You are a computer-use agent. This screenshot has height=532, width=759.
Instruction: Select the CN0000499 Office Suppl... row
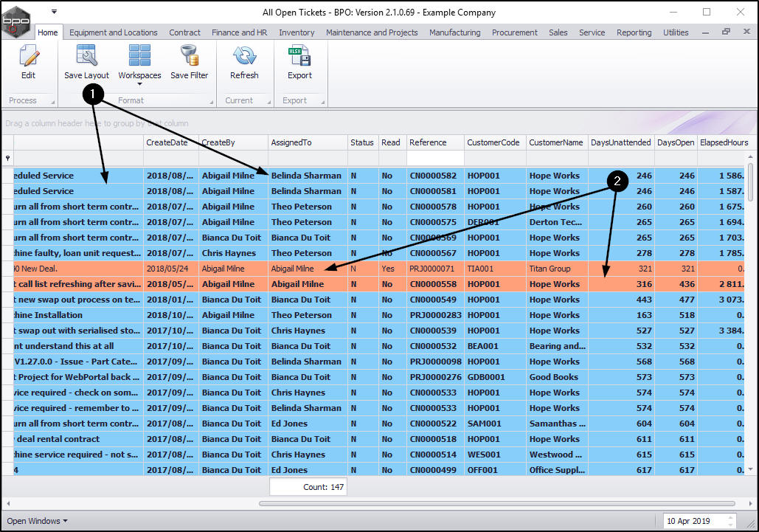click(x=372, y=469)
